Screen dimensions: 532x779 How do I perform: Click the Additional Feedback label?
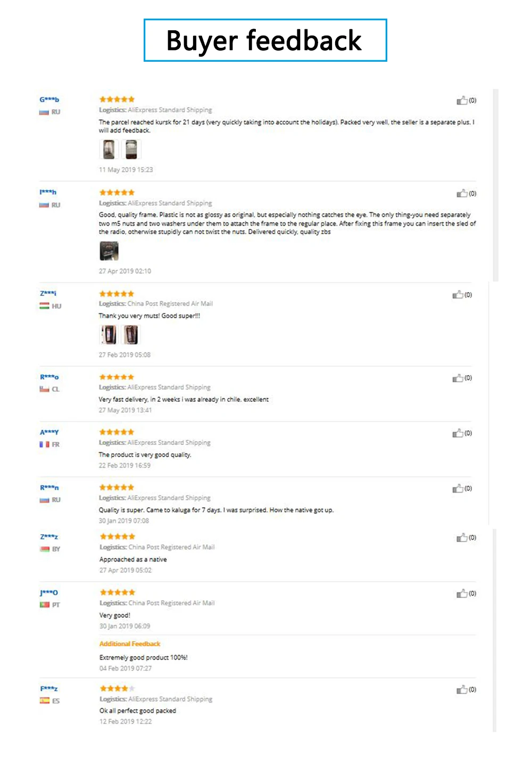(x=130, y=644)
